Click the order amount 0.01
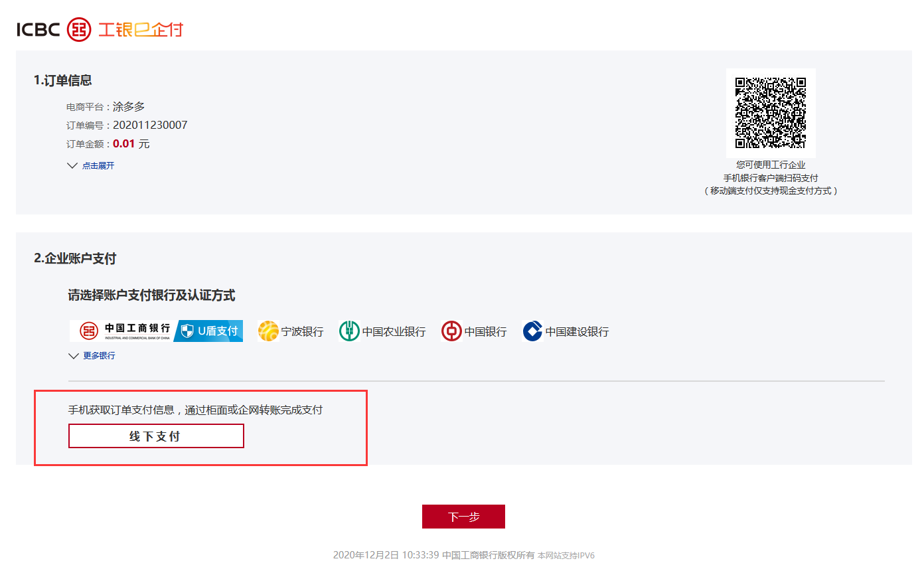924x575 pixels. [123, 143]
